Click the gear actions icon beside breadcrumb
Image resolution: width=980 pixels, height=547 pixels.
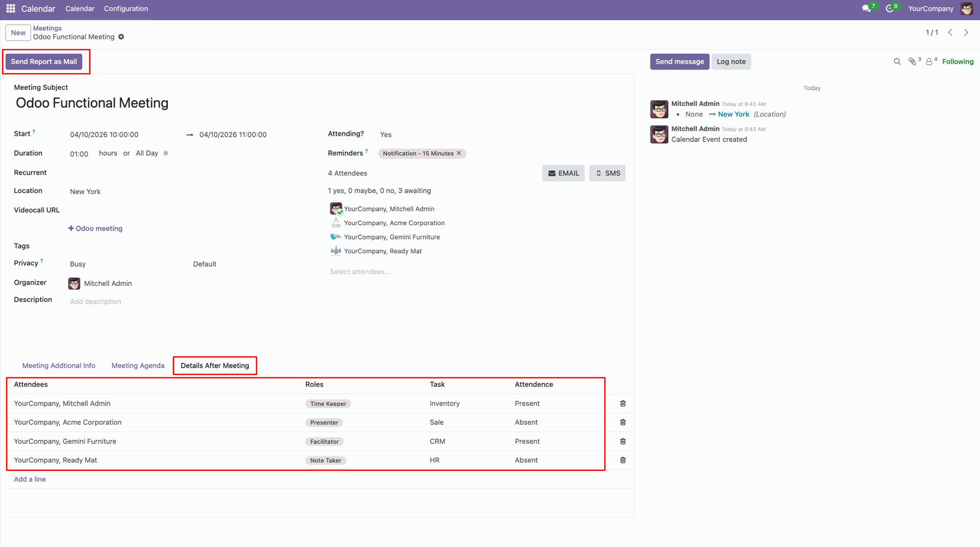pyautogui.click(x=121, y=37)
